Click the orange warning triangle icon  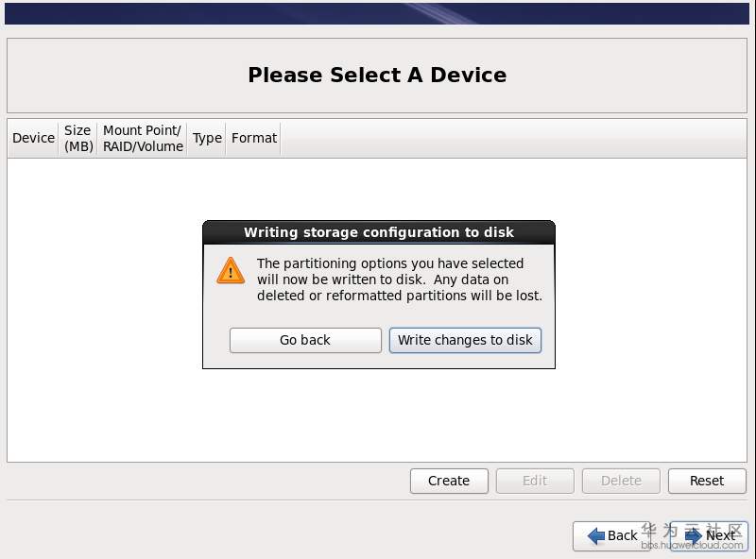point(231,271)
